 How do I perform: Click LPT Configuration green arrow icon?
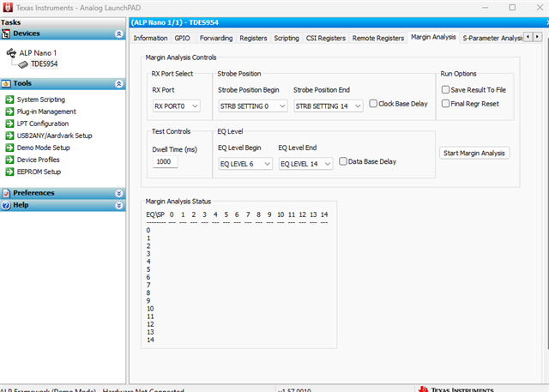(9, 124)
